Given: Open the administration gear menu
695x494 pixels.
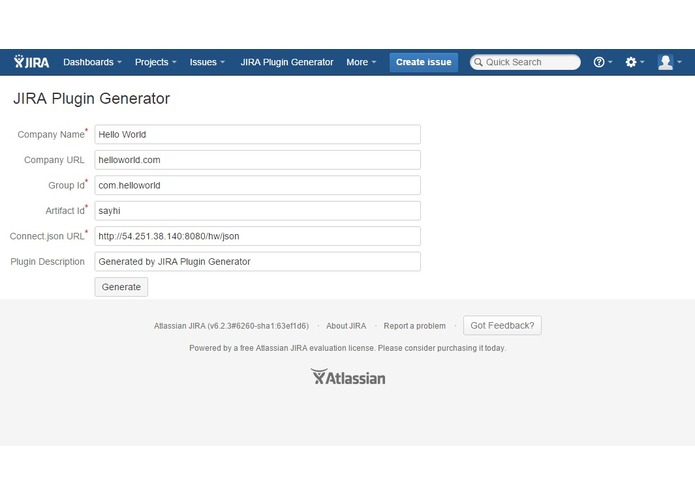Looking at the screenshot, I should click(634, 62).
